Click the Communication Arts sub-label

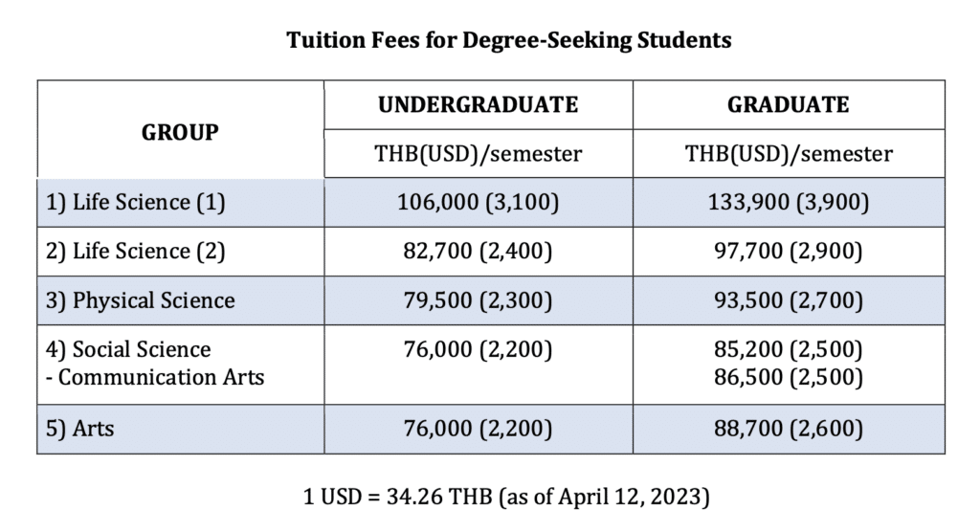(x=155, y=376)
